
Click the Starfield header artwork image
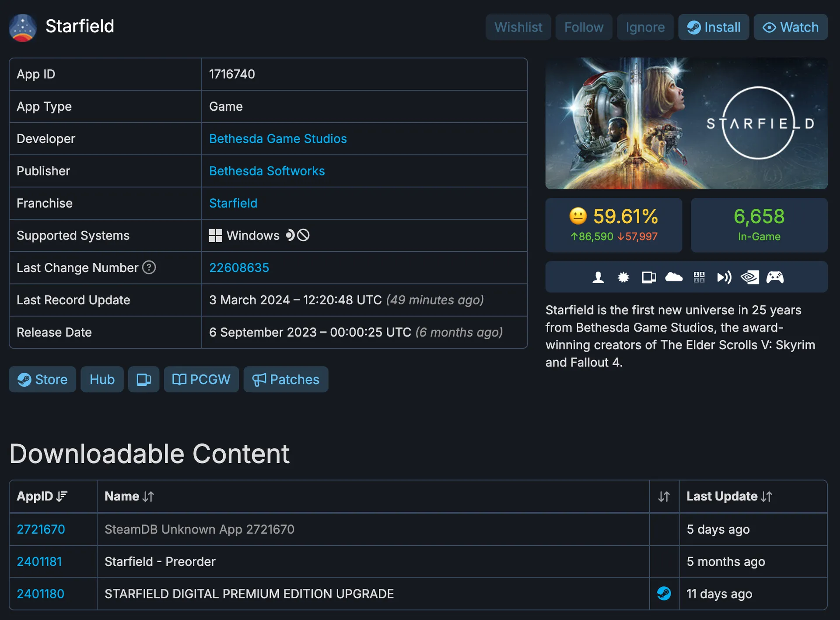(686, 123)
